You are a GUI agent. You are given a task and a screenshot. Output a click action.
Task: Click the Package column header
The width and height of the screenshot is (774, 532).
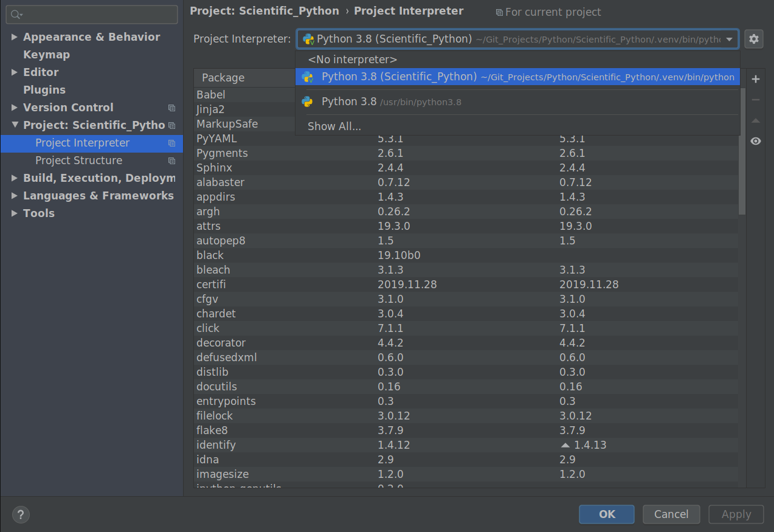[245, 78]
